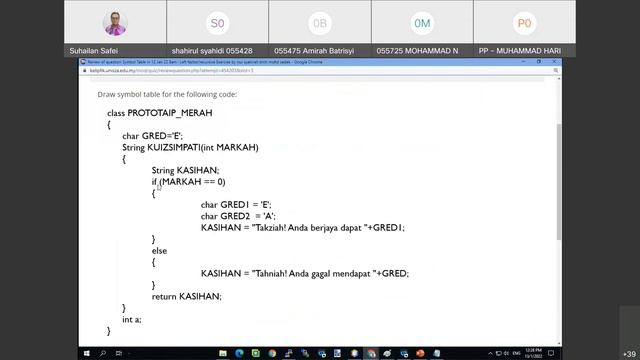Select the 055725 MOHAMMAD N participant tile
Viewport: 640px width, 360px height.
click(x=422, y=28)
